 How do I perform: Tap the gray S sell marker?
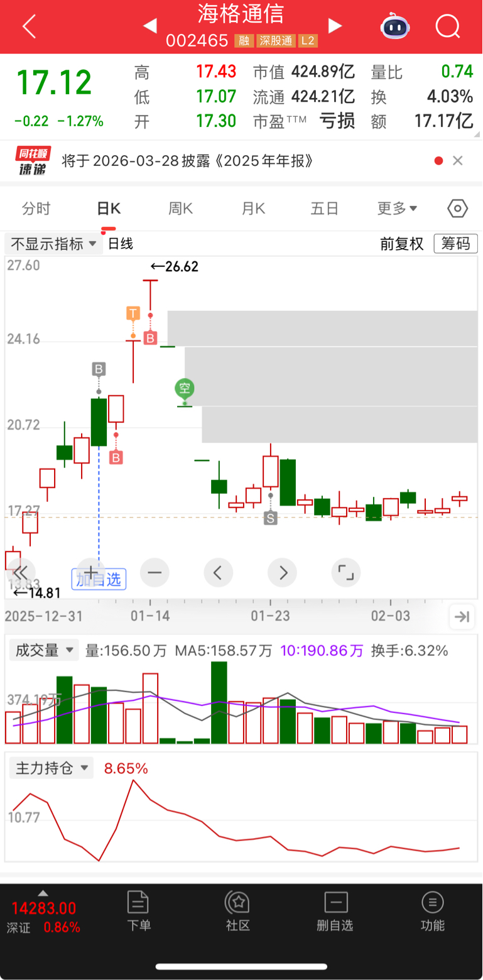[x=270, y=518]
